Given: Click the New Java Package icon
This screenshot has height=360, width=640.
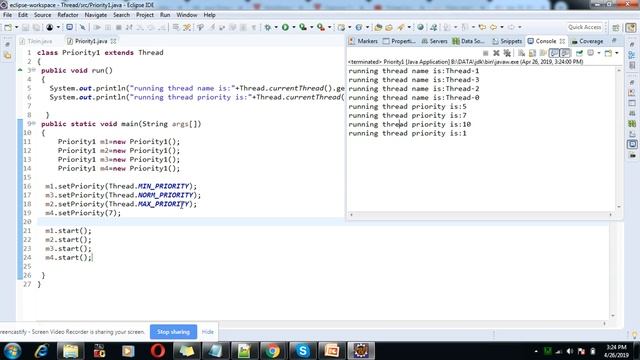Looking at the screenshot, I should (x=341, y=27).
